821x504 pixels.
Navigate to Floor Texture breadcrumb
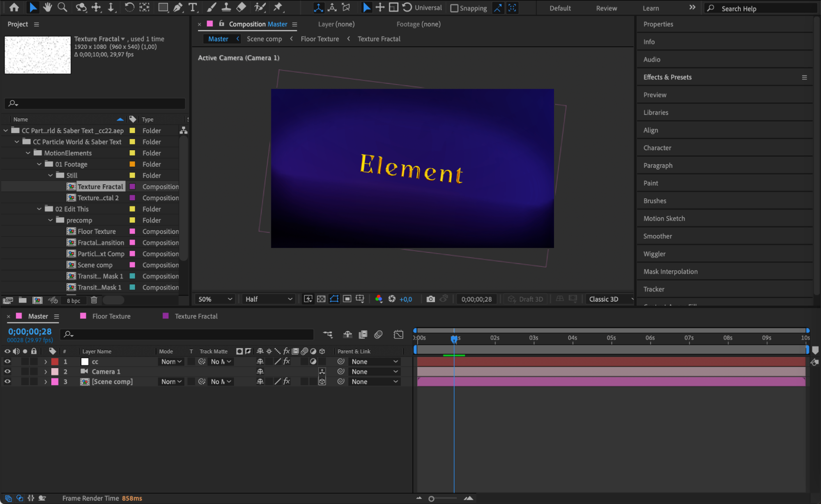(x=320, y=39)
